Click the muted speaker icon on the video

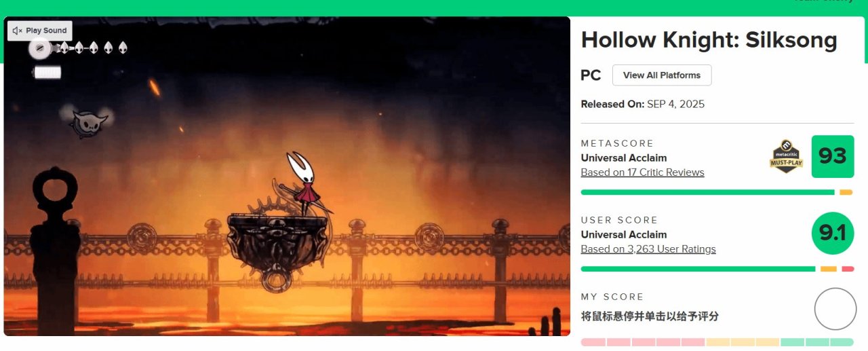[18, 31]
